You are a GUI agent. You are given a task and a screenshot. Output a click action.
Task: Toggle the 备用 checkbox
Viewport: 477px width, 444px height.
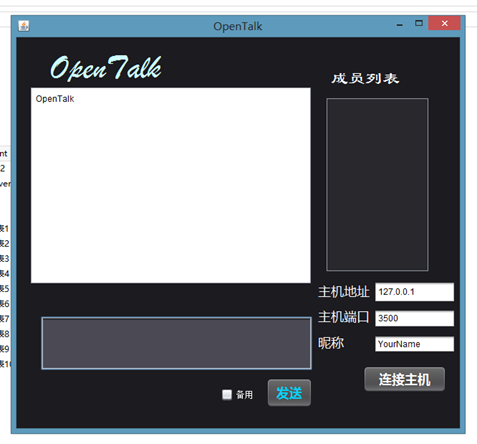tap(227, 395)
